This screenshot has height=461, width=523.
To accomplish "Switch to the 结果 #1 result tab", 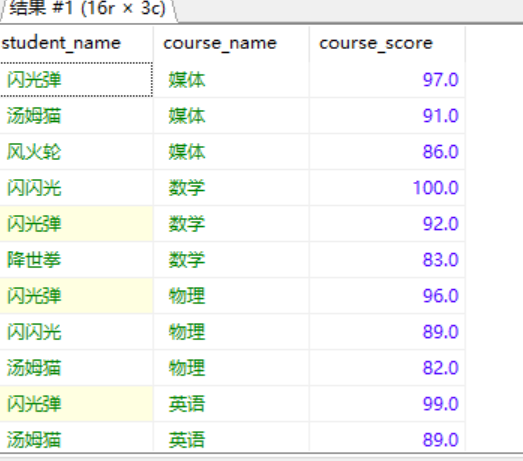I will tap(87, 9).
